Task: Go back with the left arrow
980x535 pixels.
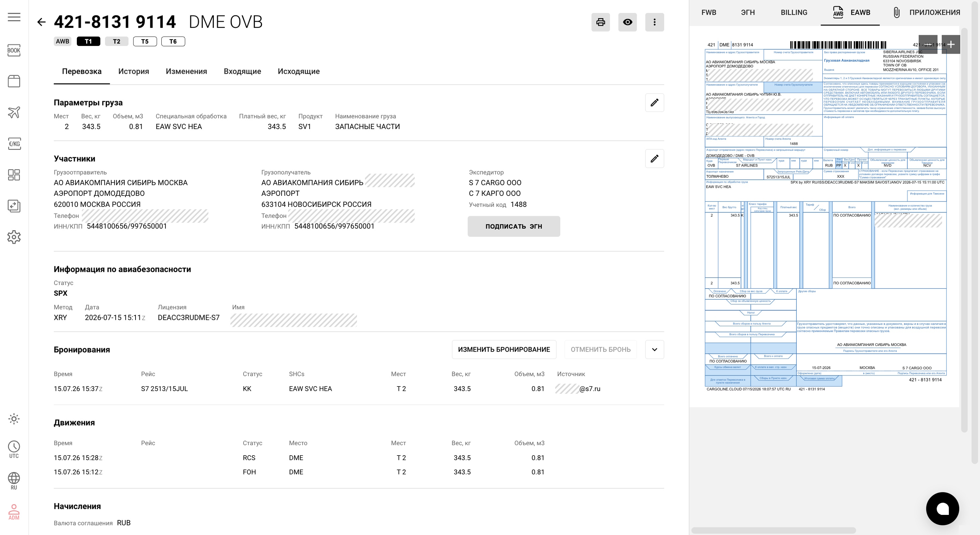Action: (41, 22)
